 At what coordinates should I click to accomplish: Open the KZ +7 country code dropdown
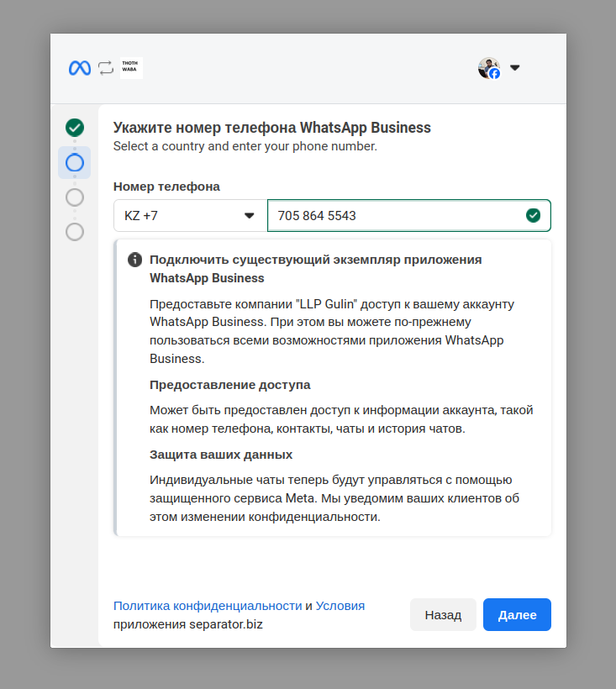[x=190, y=216]
